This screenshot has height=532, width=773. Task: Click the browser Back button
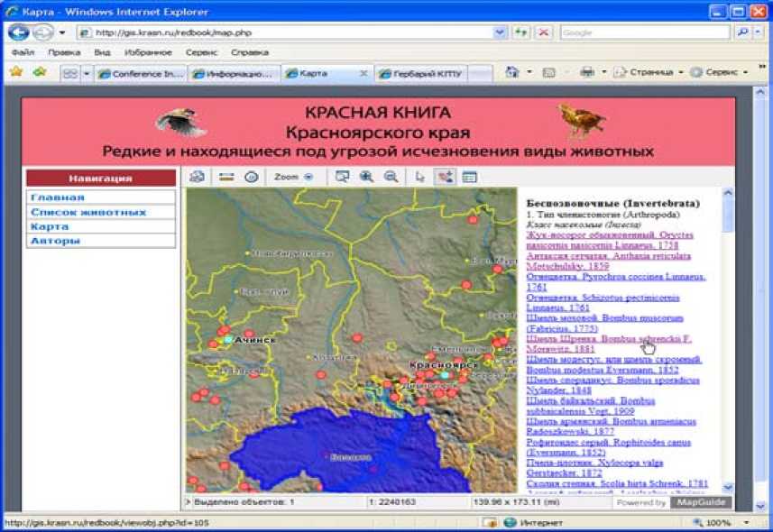pos(19,32)
